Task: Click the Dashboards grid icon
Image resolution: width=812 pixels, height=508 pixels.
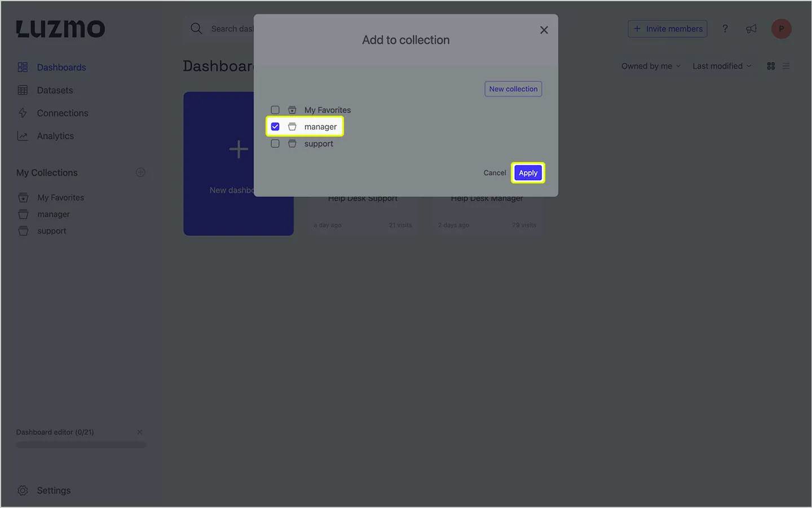Action: (23, 67)
